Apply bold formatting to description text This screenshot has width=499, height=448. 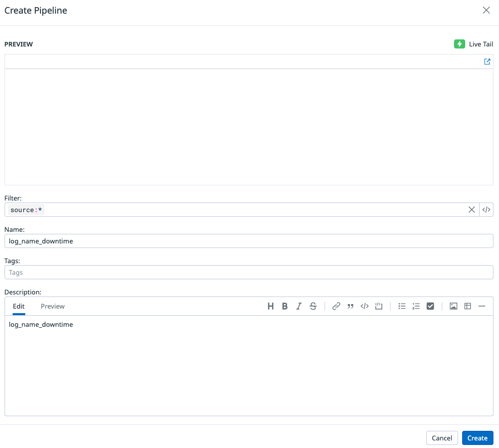tap(285, 306)
